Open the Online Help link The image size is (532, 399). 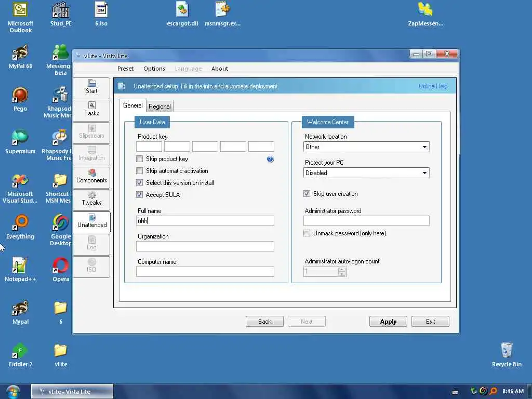[433, 86]
